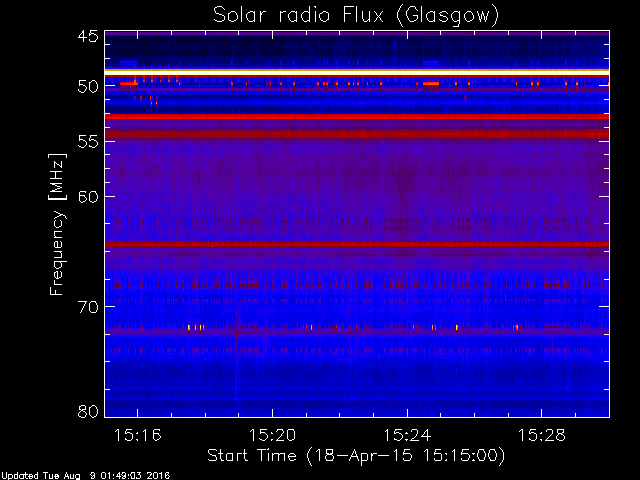Click the 70 frequency axis label
640x480 pixels.
[88, 307]
